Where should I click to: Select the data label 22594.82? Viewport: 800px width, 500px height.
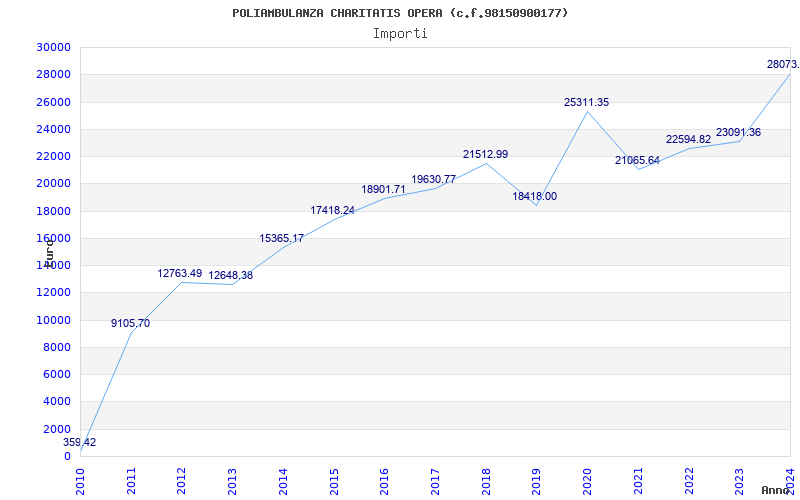[x=688, y=139]
